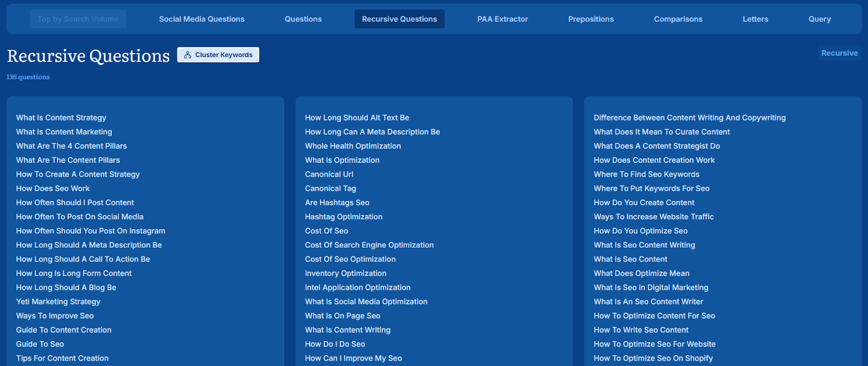This screenshot has width=868, height=366.
Task: Click 'What Is On Page Seo'
Action: [x=342, y=315]
